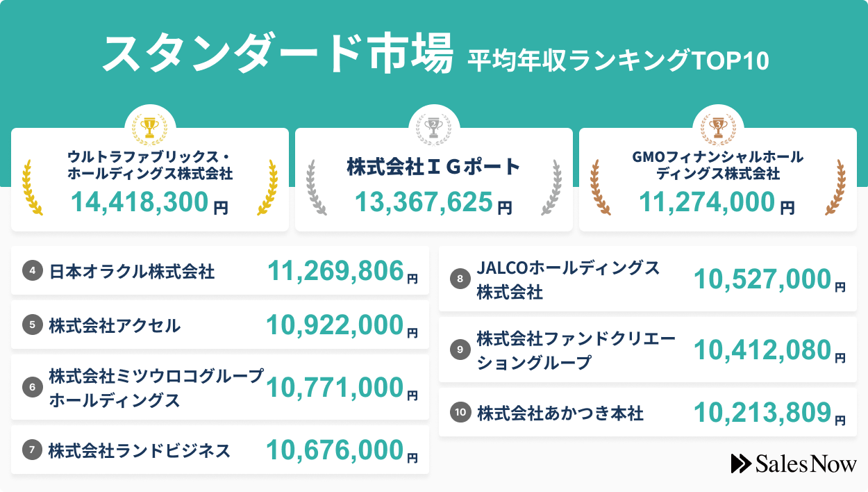This screenshot has width=868, height=492.
Task: Select the 株式会社アクセル row label
Action: tap(115, 325)
